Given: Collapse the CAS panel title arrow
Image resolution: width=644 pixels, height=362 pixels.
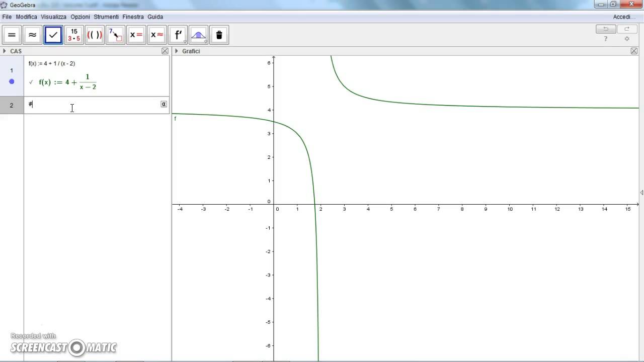Looking at the screenshot, I should (x=5, y=51).
